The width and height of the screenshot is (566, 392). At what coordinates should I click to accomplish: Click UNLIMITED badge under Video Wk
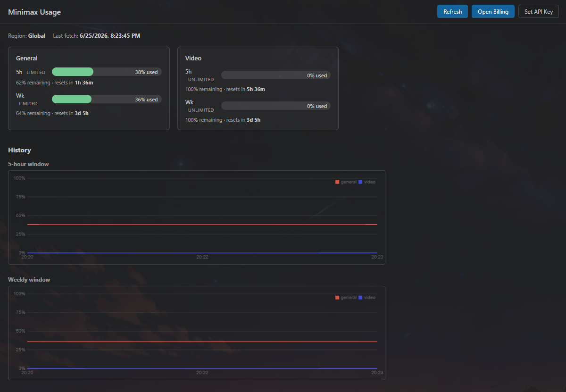point(201,110)
